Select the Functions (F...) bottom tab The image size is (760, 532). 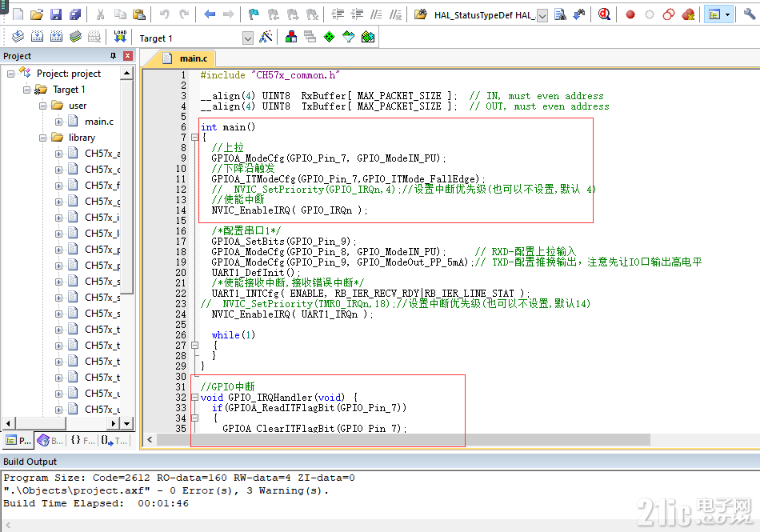[x=82, y=441]
